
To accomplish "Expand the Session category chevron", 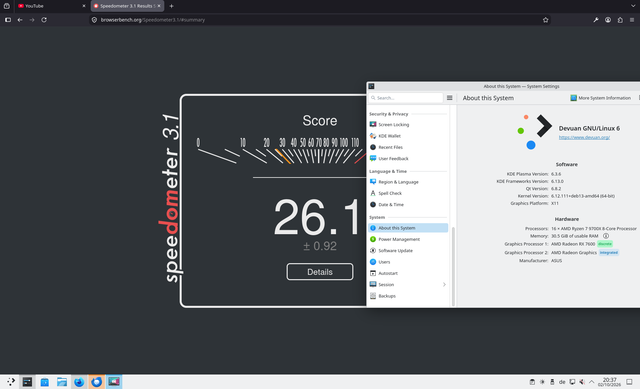I will (444, 285).
